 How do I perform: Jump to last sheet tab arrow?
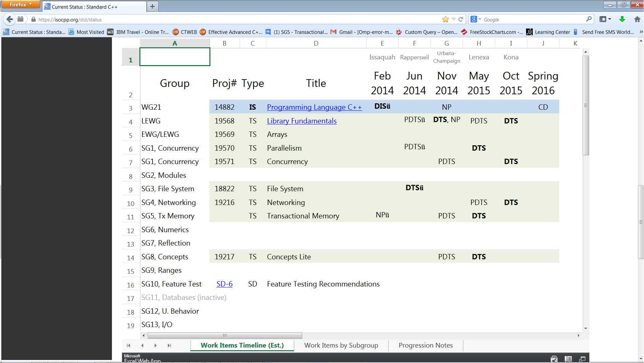point(169,345)
